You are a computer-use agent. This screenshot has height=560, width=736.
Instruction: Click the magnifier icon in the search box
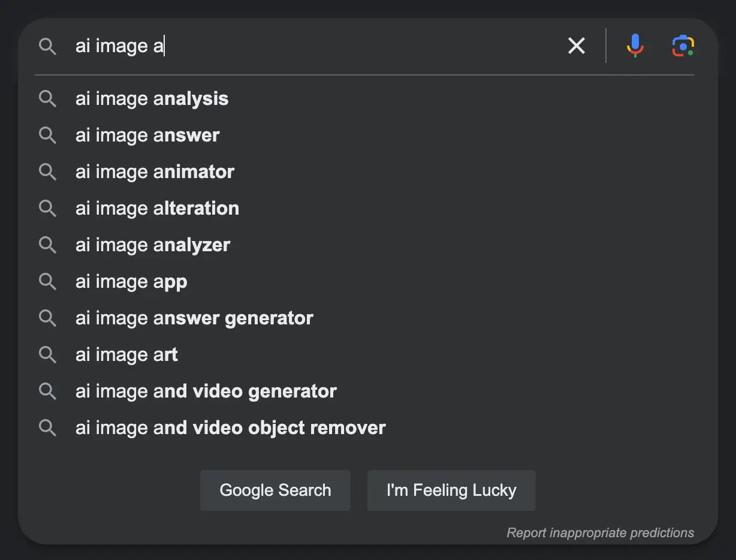coord(47,46)
